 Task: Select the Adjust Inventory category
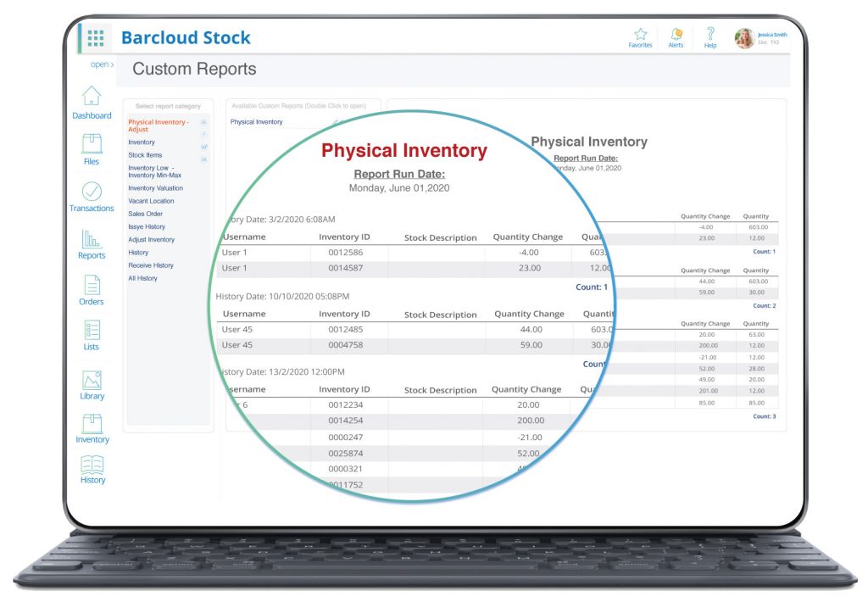point(151,240)
